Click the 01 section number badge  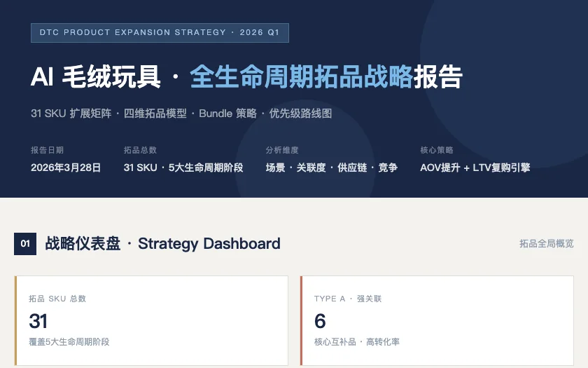pyautogui.click(x=25, y=244)
